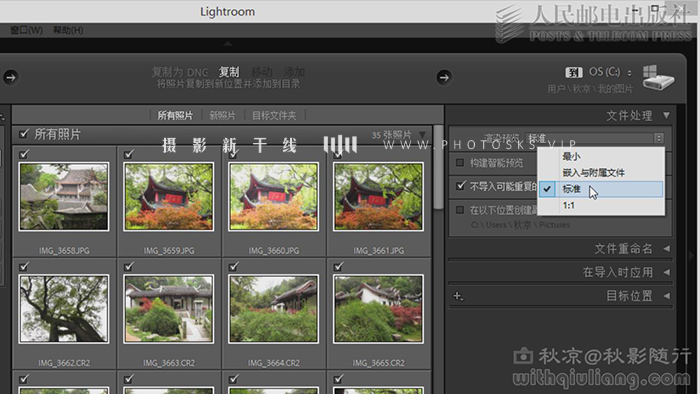Disable the 不导入可能重复 checkbox
Viewport: 700px width, 394px height.
pyautogui.click(x=461, y=186)
